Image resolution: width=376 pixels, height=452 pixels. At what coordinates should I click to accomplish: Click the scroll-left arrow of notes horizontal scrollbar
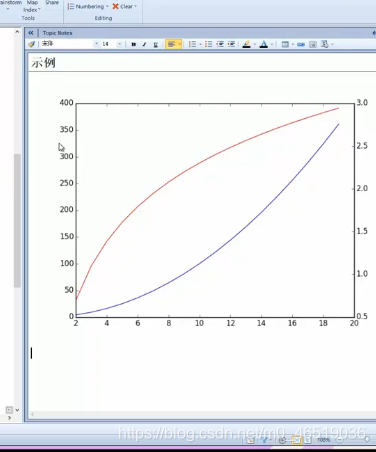click(32, 414)
